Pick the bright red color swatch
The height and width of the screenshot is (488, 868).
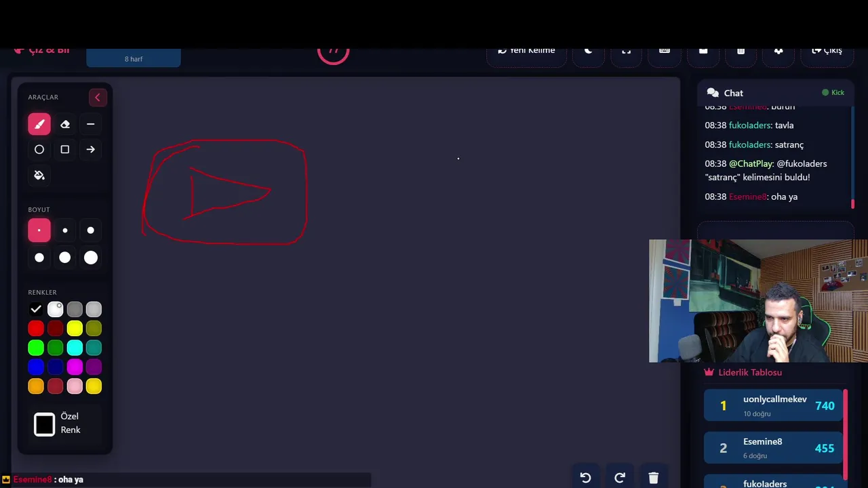pyautogui.click(x=36, y=329)
